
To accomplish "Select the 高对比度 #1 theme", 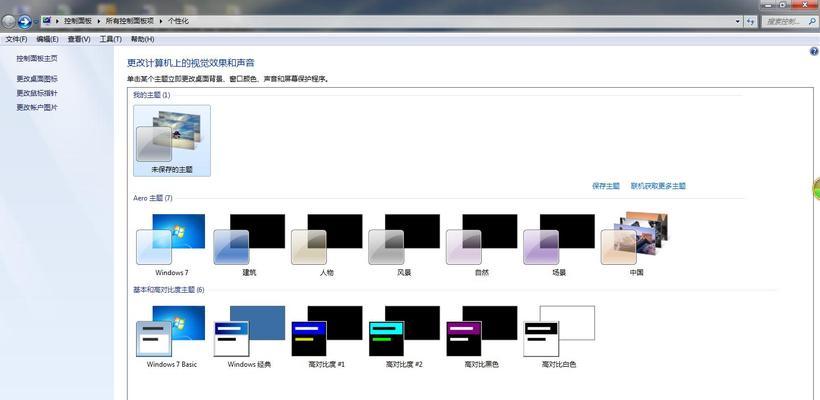I will pos(327,337).
